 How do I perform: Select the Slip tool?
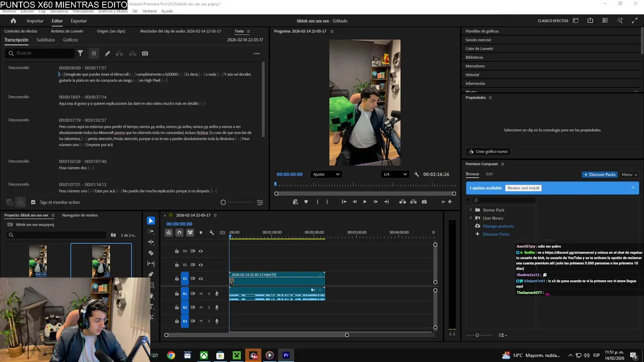[x=151, y=263]
